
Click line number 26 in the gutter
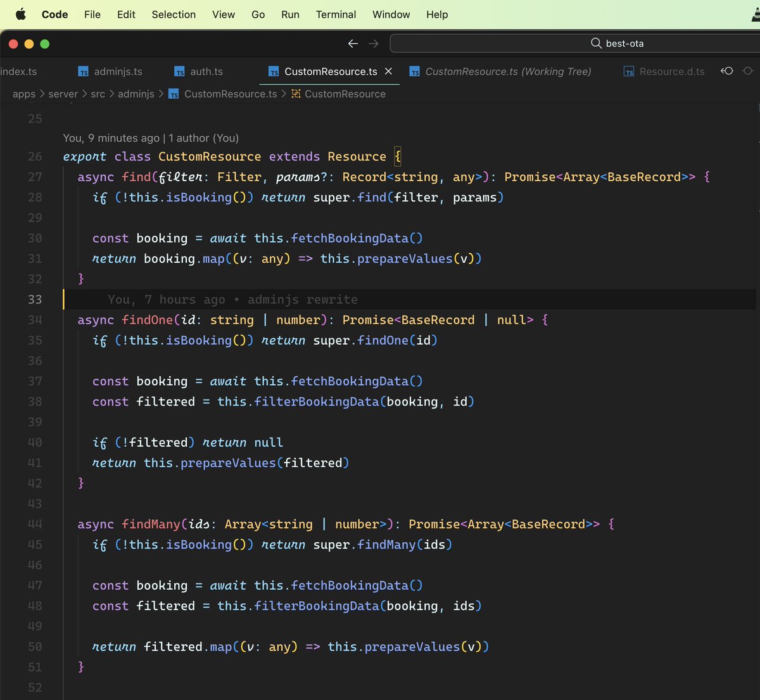click(x=35, y=156)
